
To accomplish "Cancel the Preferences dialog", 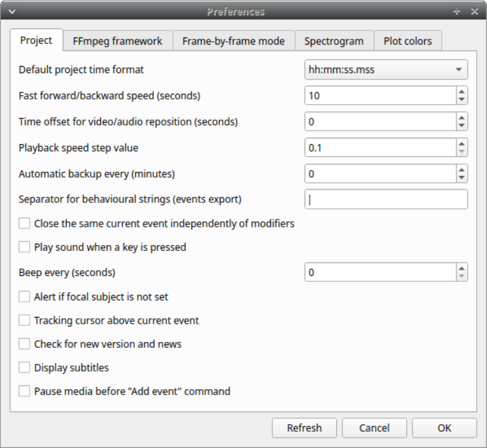I will coord(374,428).
